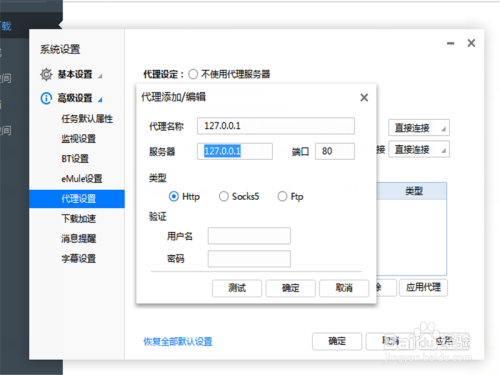Click the 代理名称 input field

pyautogui.click(x=276, y=126)
